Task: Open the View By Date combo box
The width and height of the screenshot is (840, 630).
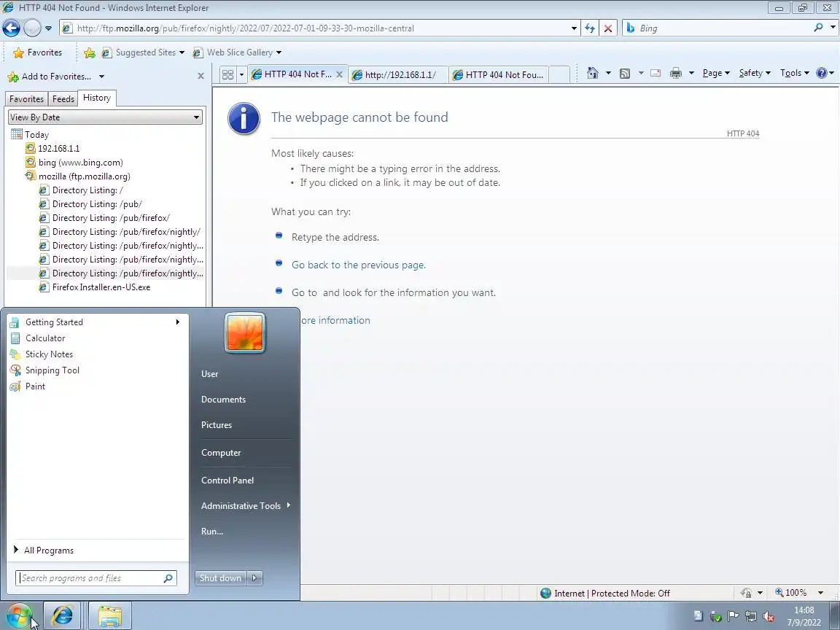Action: 105,117
